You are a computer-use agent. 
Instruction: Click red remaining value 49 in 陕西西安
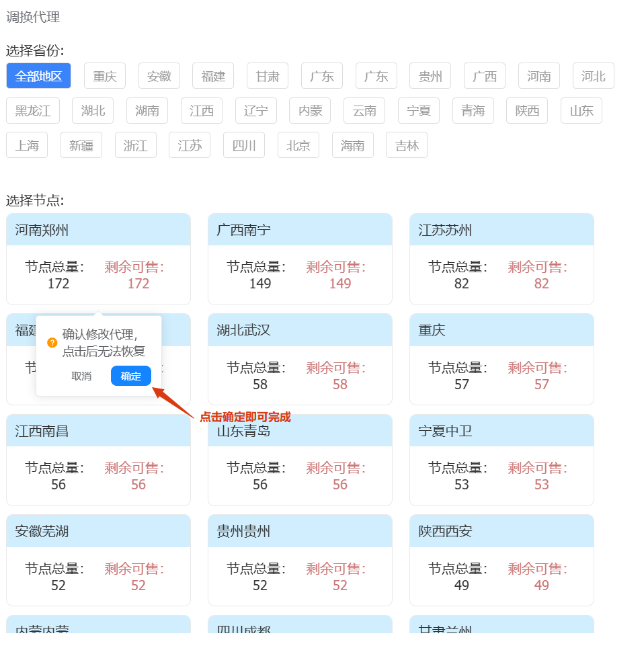point(542,585)
